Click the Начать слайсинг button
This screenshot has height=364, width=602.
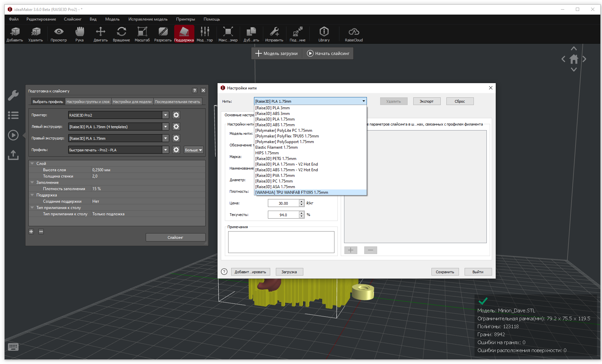[x=328, y=53]
